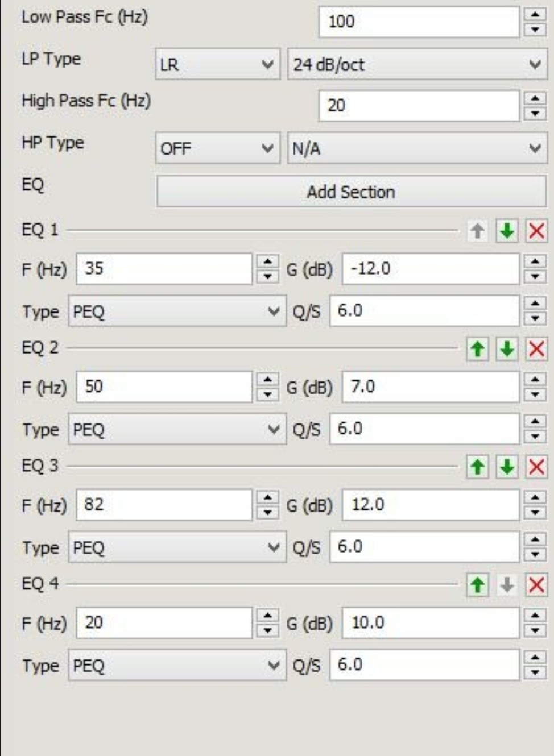Move EQ 1 section down
The image size is (554, 756).
pyautogui.click(x=507, y=231)
